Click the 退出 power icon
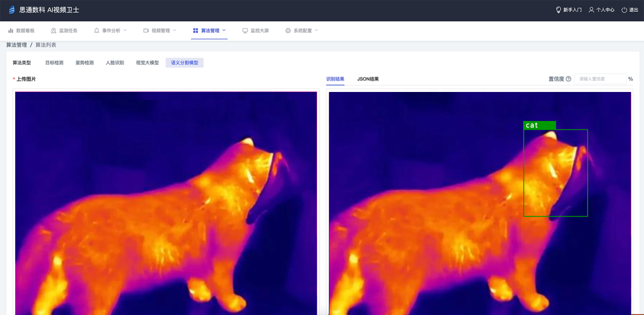644x315 pixels. pos(624,10)
